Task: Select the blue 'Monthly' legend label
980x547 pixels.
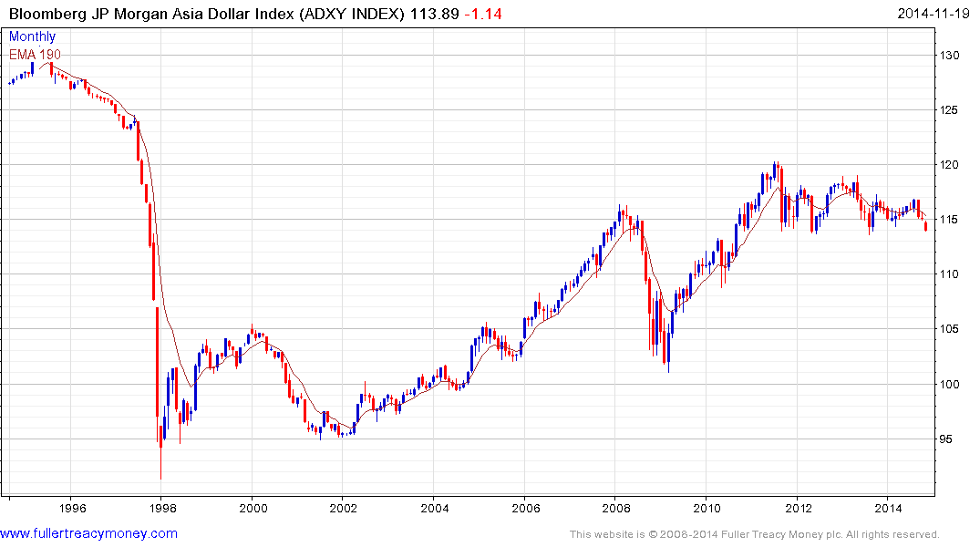Action: tap(32, 36)
